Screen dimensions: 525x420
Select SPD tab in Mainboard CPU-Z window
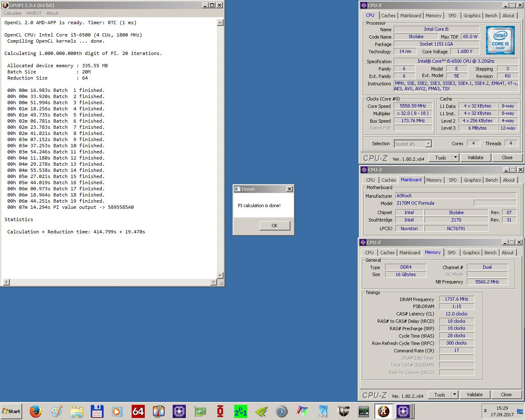[x=452, y=180]
